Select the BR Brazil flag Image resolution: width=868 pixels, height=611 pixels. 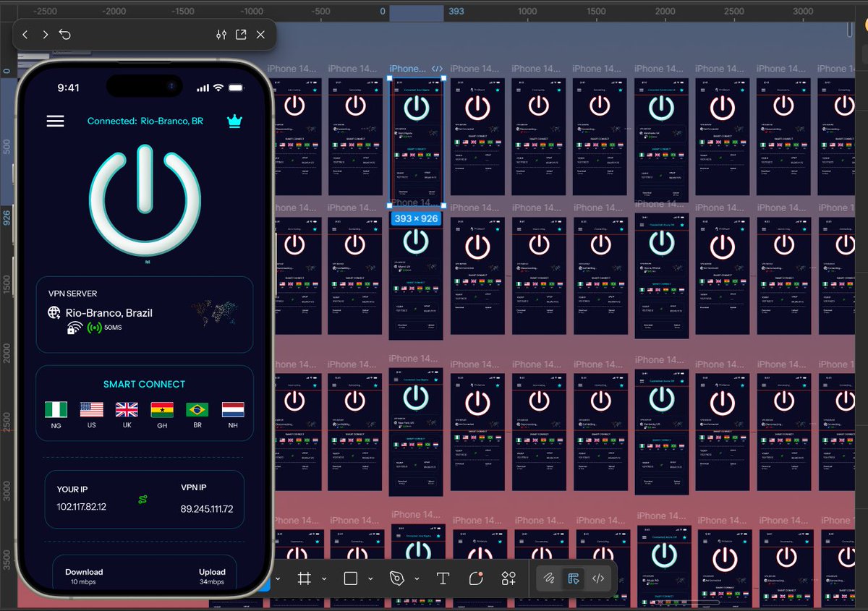[x=197, y=410]
